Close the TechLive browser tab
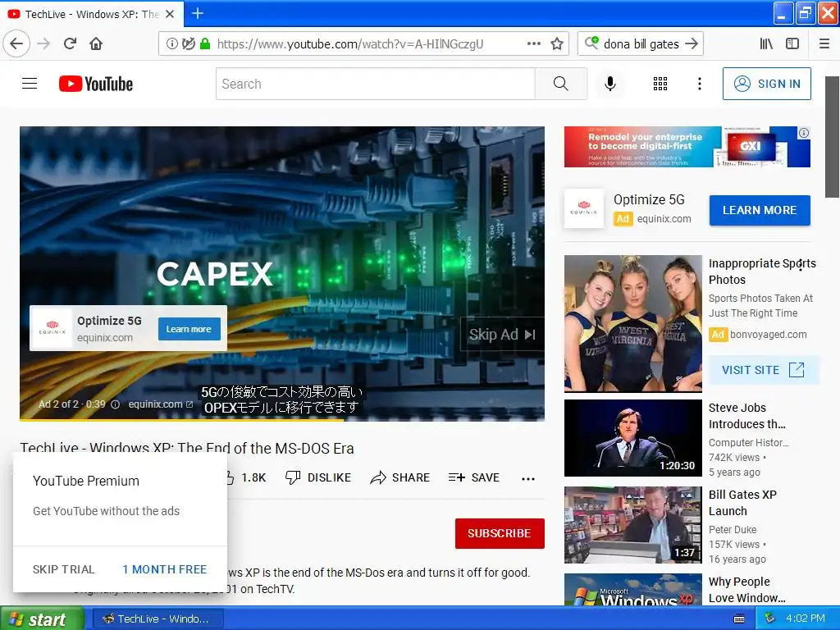Image resolution: width=840 pixels, height=630 pixels. (x=170, y=14)
